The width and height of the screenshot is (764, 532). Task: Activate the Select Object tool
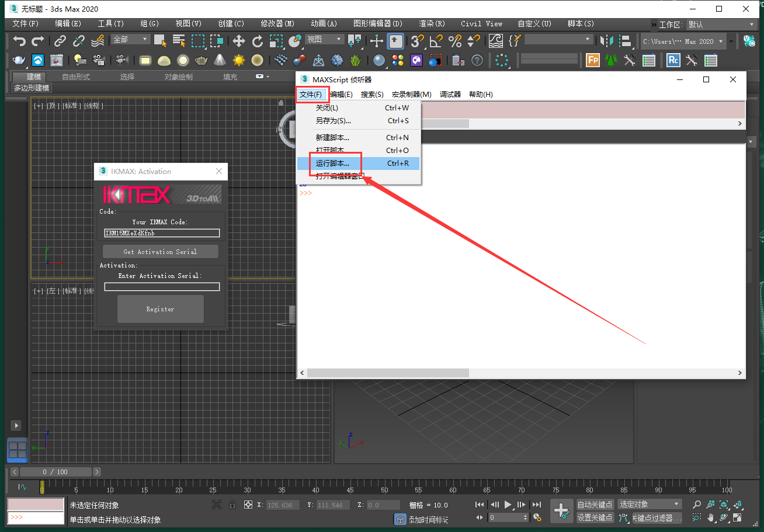[x=160, y=41]
